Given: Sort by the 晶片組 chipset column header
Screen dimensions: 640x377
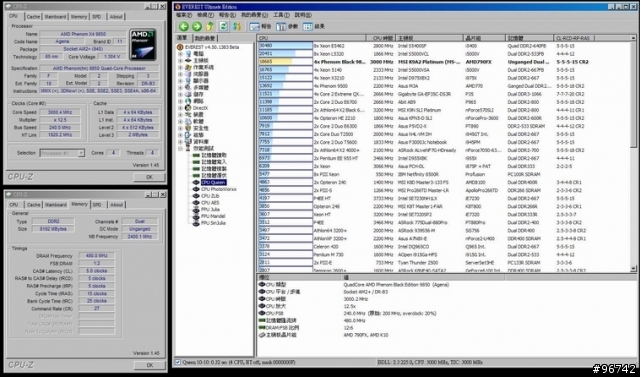Looking at the screenshot, I should click(x=484, y=38).
